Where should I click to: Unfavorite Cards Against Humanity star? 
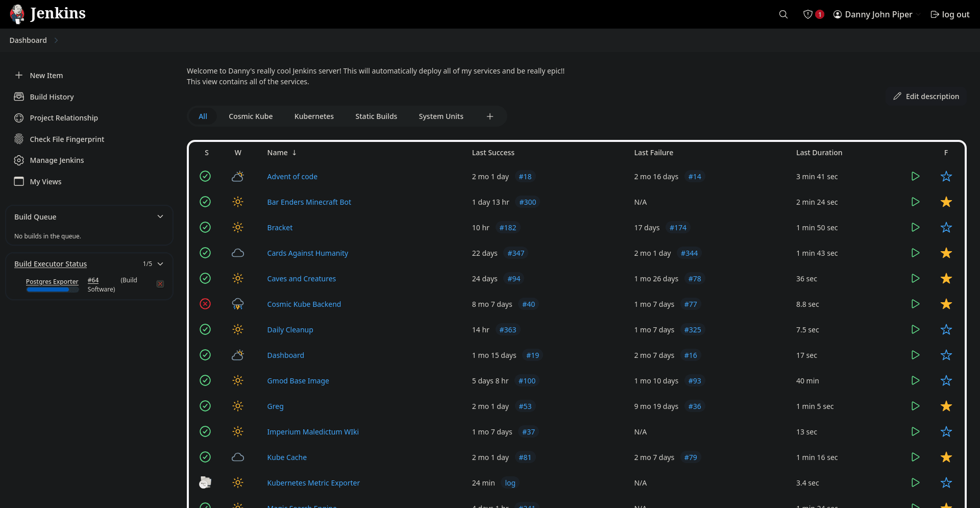coord(946,253)
